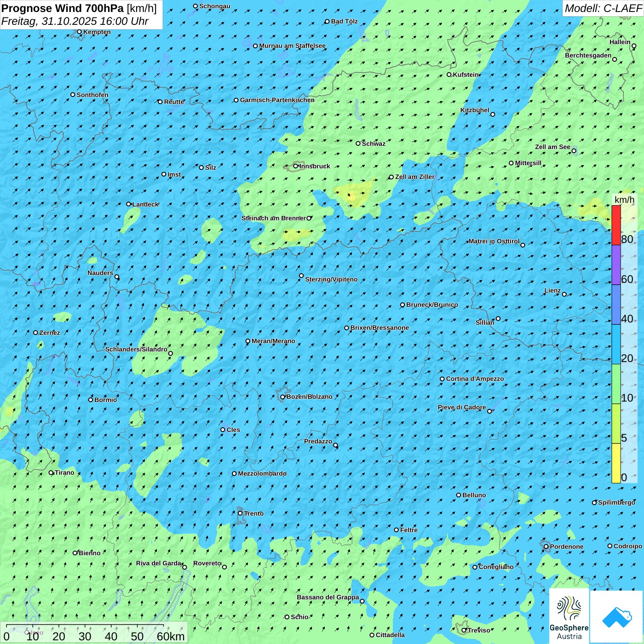Pick the purple legend swatch between 60 and 80
This screenshot has height=644, width=644.
pyautogui.click(x=616, y=265)
